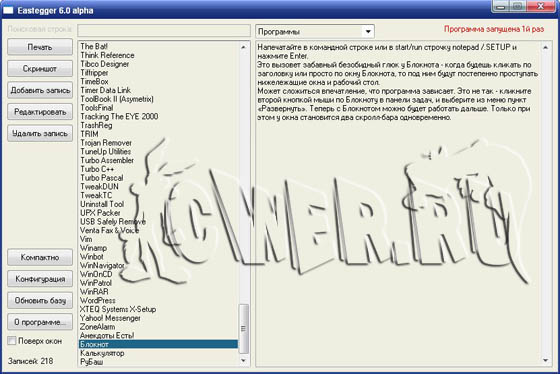
Task: Click the Печать button
Action: pyautogui.click(x=40, y=47)
